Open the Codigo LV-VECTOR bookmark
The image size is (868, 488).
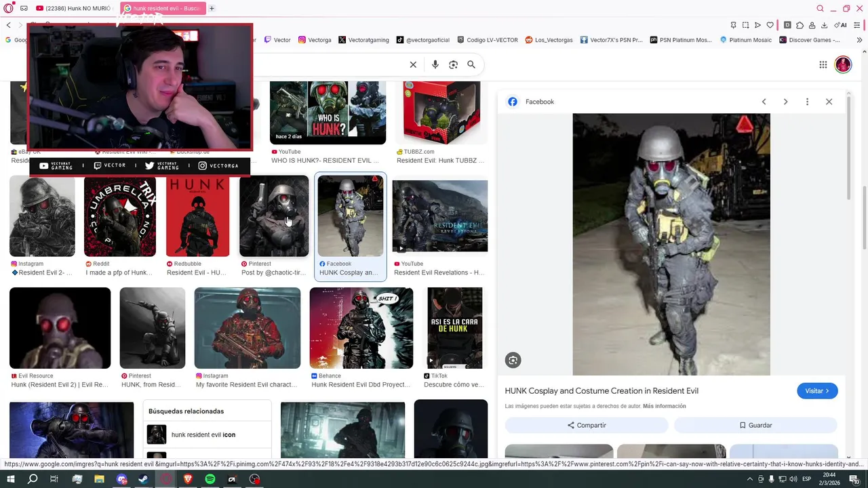click(x=488, y=40)
